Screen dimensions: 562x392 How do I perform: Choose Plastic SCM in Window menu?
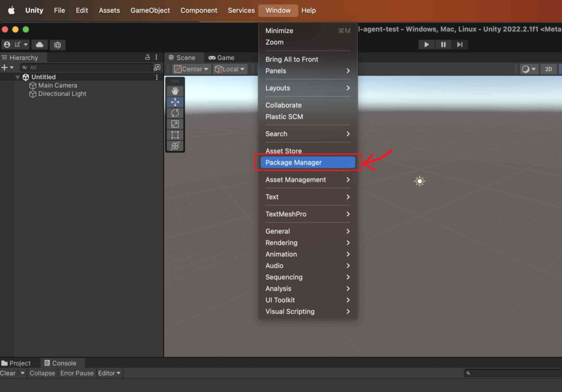(x=308, y=116)
